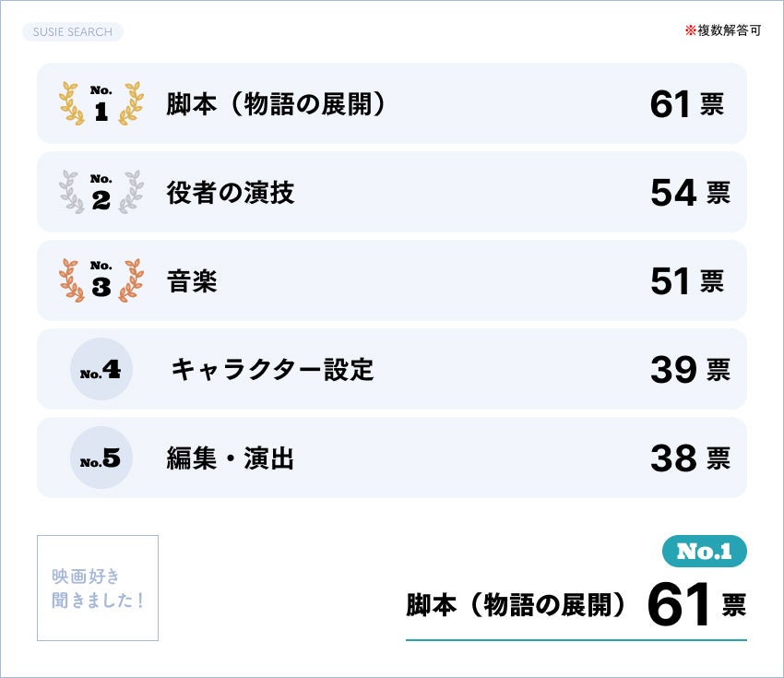Click the 映画好き聞きました box
Viewport: 784px width, 678px height.
click(x=98, y=588)
